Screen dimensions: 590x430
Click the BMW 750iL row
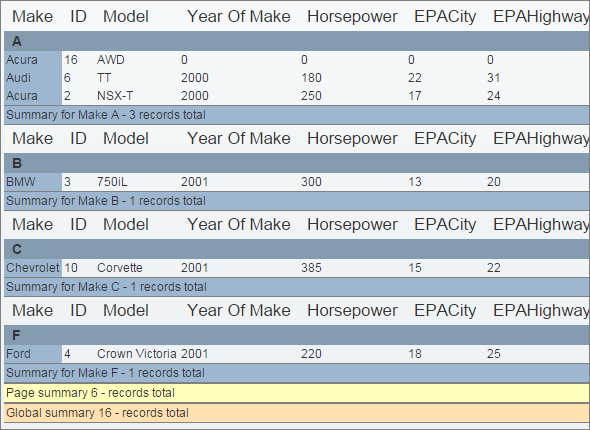(297, 182)
